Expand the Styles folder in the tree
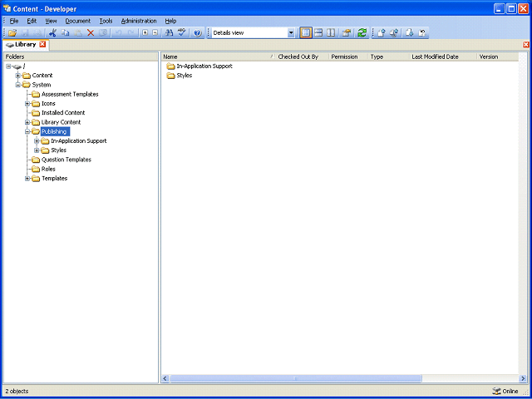 tap(37, 150)
